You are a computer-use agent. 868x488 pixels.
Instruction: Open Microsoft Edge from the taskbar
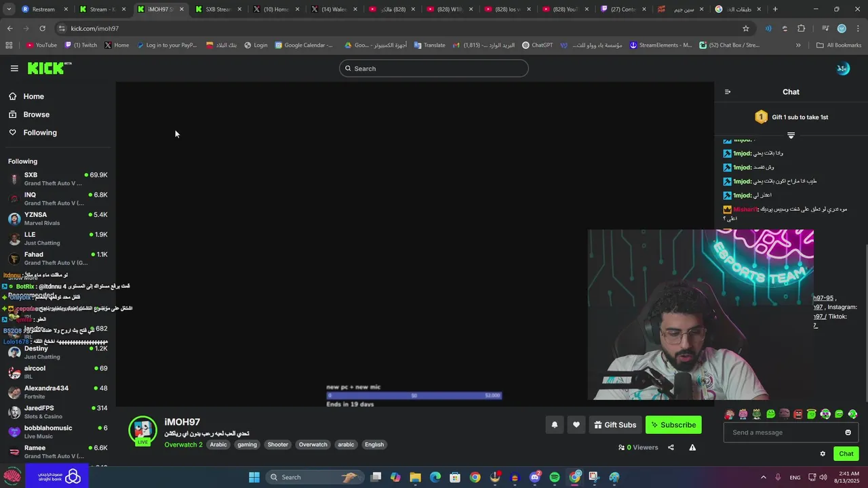(x=435, y=477)
